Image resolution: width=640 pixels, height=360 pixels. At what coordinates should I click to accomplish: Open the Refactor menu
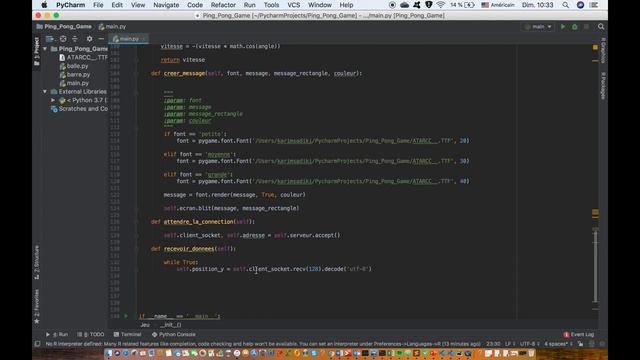[223, 5]
